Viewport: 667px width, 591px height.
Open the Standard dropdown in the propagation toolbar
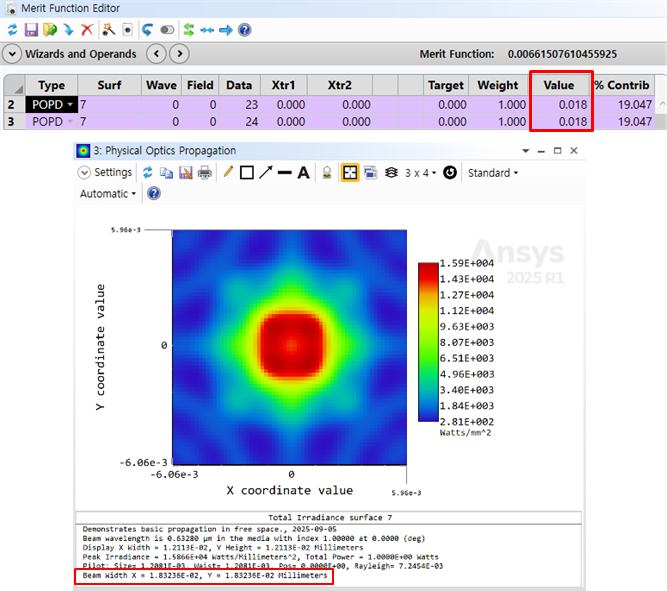point(493,172)
